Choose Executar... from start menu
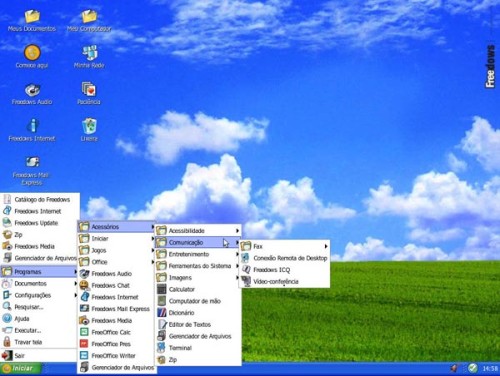Viewport: 500px width, 376px height. pos(39,330)
